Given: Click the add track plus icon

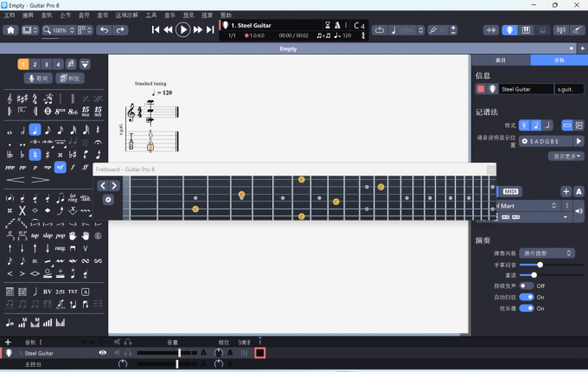Looking at the screenshot, I should (8, 343).
